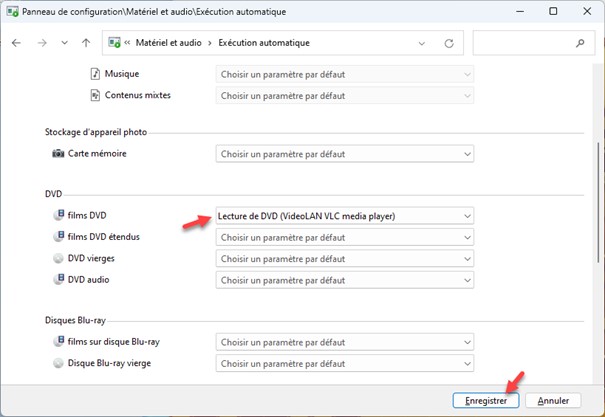Click the Carte mémoire camera icon
Viewport: 605px width, 417px height.
pos(57,154)
